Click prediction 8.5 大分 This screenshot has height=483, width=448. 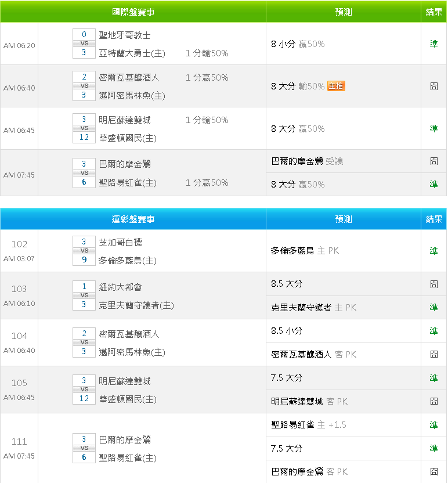287,284
